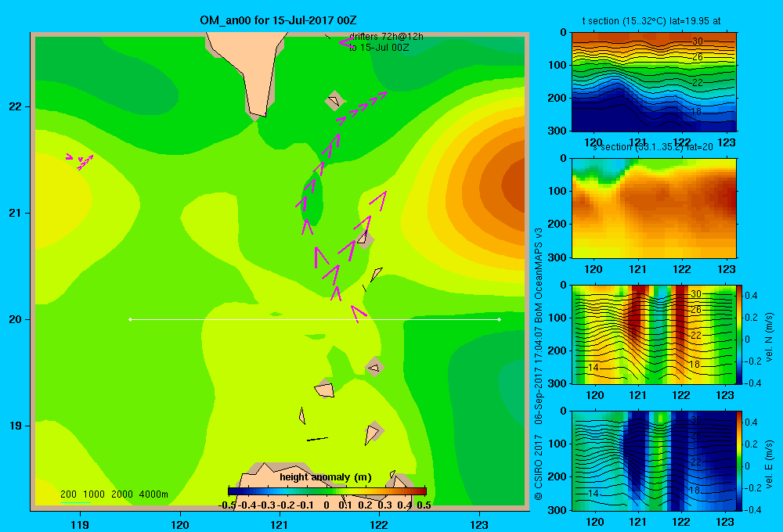783x532 pixels.
Task: Click the "14" isotherm label in vel. N panel
Action: [594, 367]
